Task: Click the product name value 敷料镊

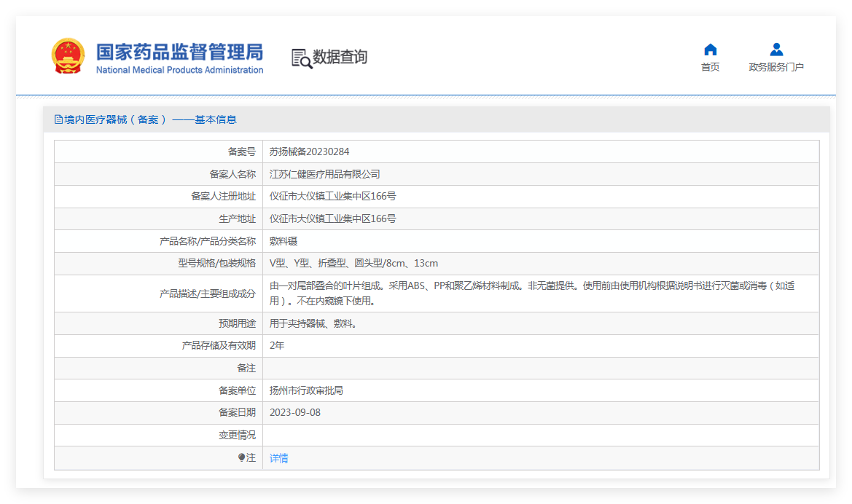Action: (284, 241)
